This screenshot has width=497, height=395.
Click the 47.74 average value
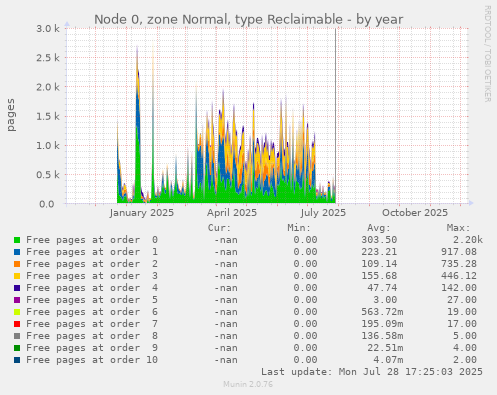[382, 288]
